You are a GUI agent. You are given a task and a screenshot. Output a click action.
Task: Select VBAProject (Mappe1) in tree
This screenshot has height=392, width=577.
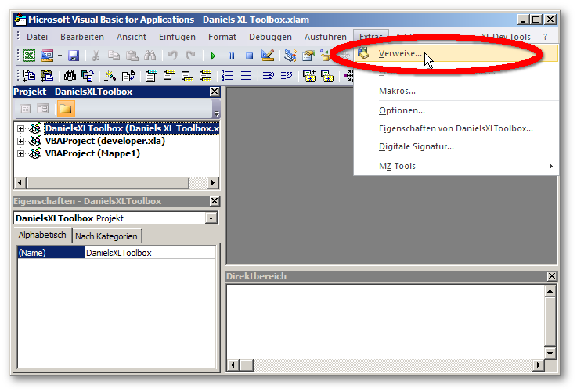[x=92, y=153]
